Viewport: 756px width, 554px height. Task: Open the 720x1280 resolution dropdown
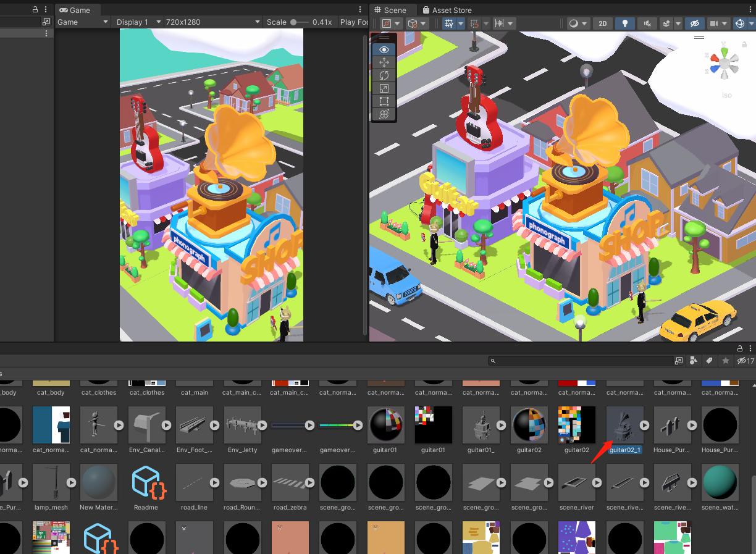click(x=213, y=22)
